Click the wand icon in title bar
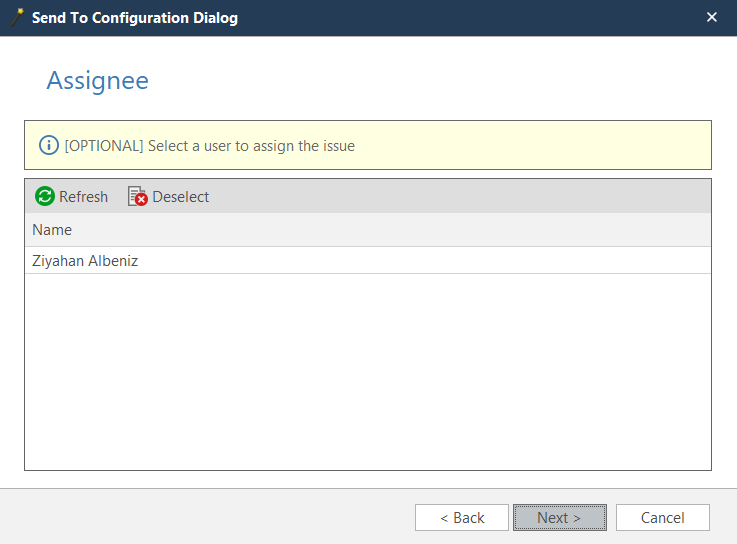 [17, 18]
